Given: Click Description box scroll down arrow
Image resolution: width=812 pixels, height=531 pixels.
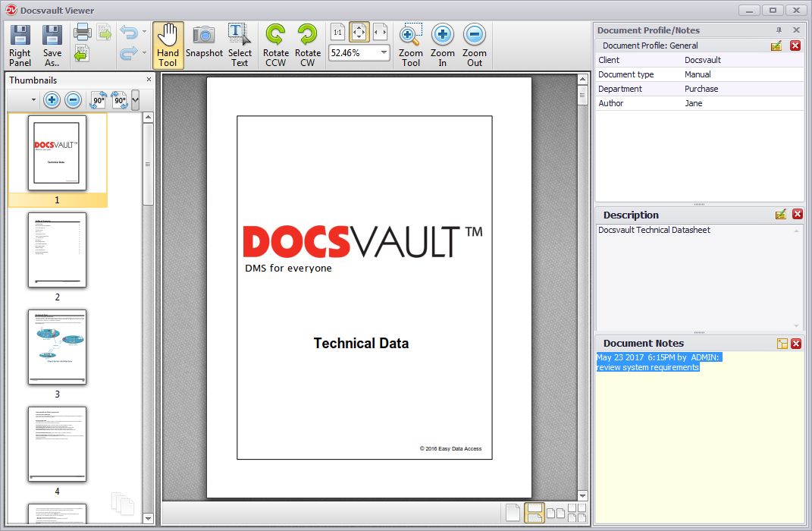Looking at the screenshot, I should tap(797, 326).
